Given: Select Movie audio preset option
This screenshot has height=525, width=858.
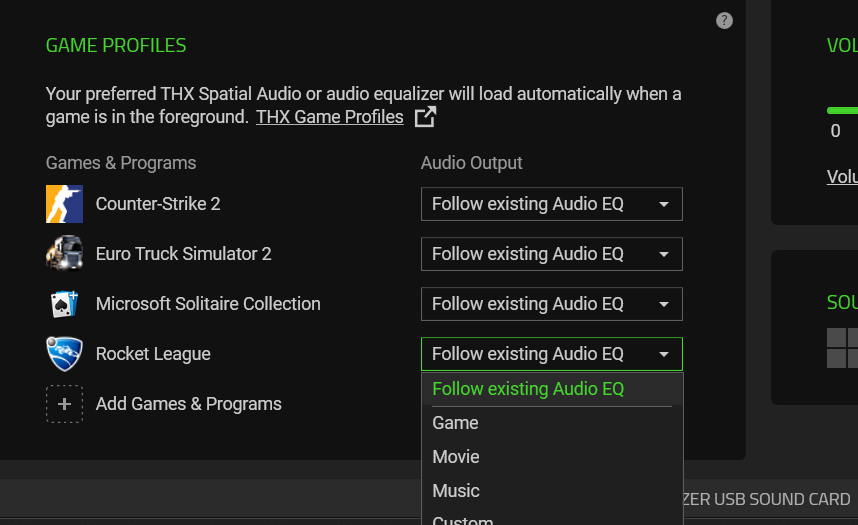Looking at the screenshot, I should tap(456, 457).
